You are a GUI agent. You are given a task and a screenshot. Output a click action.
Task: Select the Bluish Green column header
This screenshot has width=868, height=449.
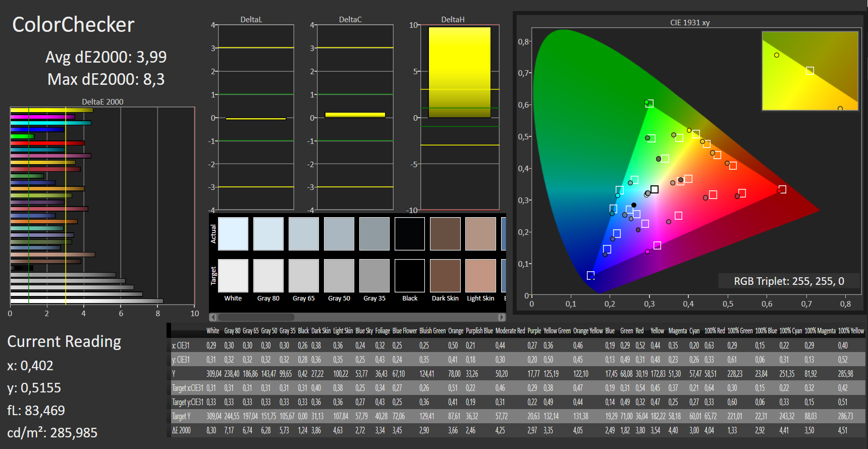(x=432, y=331)
